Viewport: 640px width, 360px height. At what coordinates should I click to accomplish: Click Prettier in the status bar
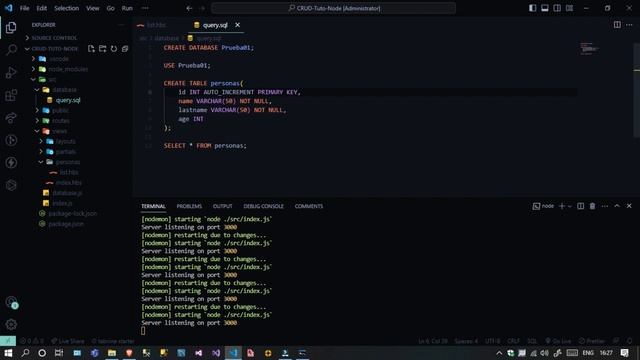591,341
